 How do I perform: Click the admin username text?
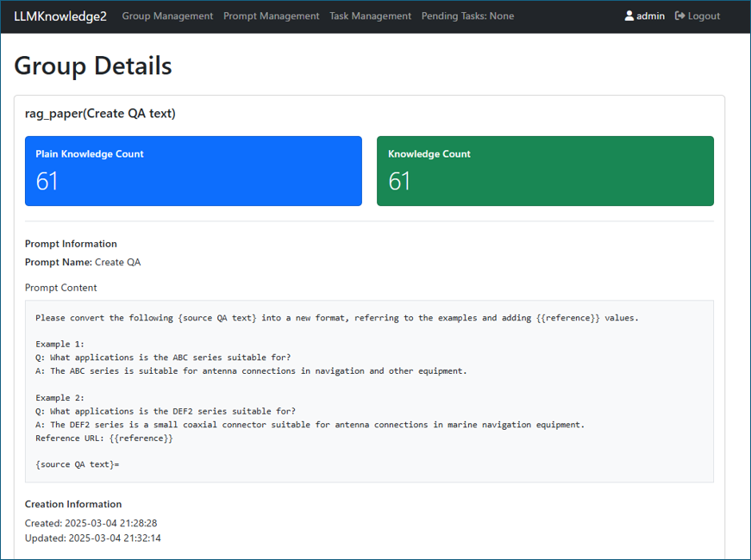click(x=650, y=16)
